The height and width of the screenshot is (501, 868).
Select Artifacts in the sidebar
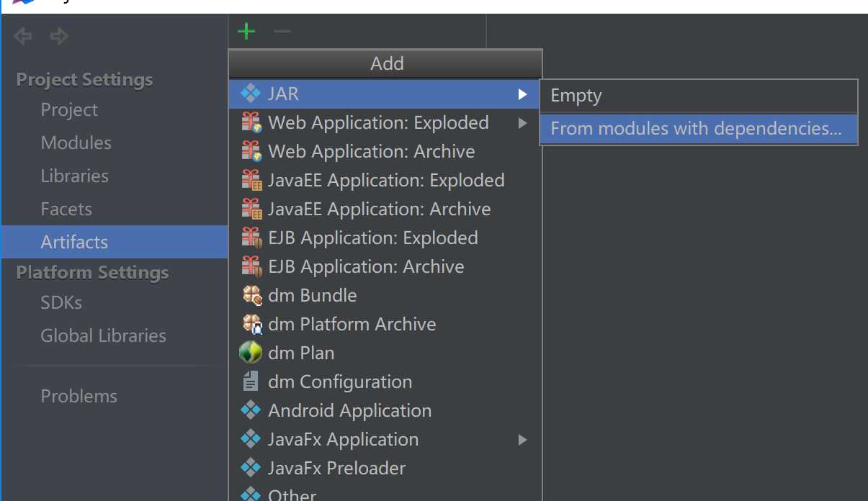tap(115, 242)
